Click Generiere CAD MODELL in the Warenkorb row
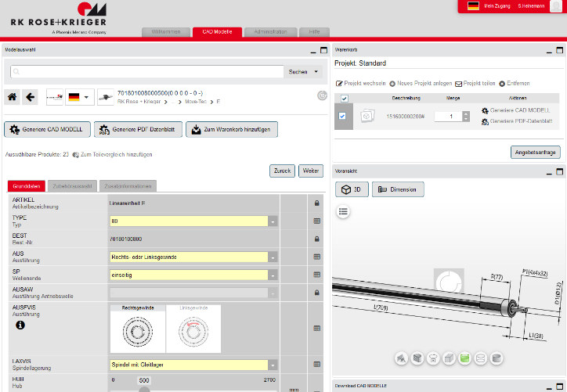This screenshot has height=392, width=567. 516,110
